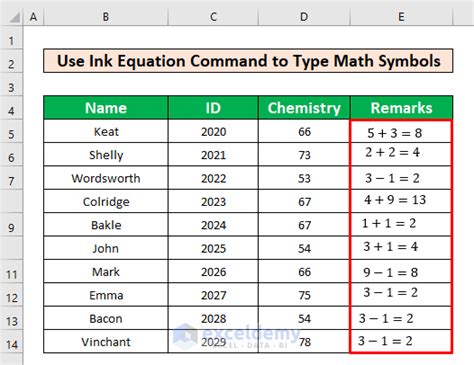The width and height of the screenshot is (474, 365).
Task: Select the 'Colridge' name cell
Action: click(106, 201)
